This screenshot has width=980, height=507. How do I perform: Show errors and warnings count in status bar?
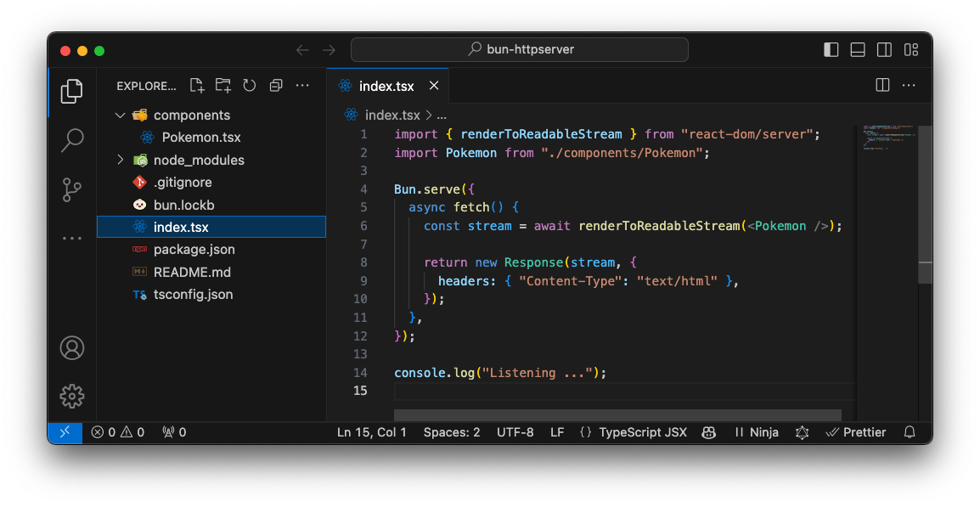[117, 432]
